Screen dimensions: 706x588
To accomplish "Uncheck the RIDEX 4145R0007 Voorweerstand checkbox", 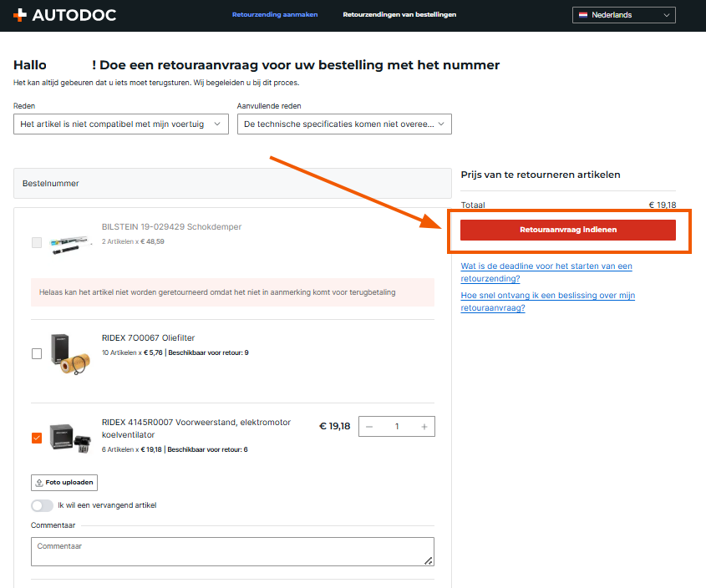I will pos(37,438).
